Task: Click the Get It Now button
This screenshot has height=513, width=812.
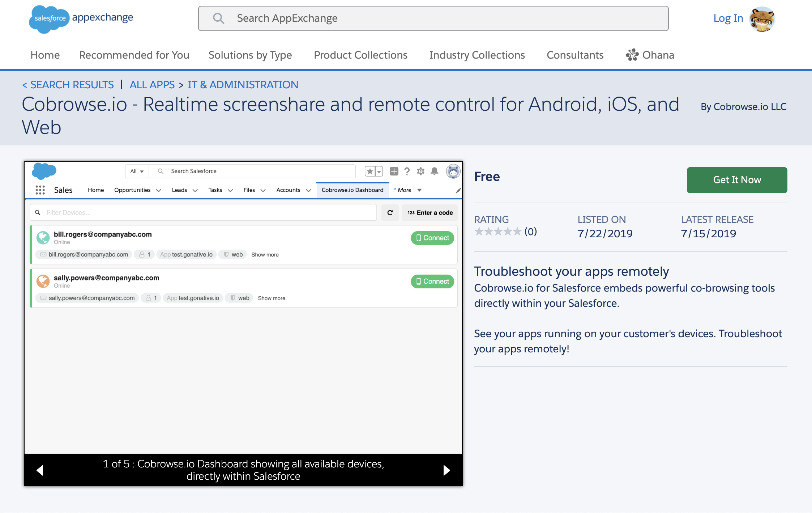Action: [737, 180]
